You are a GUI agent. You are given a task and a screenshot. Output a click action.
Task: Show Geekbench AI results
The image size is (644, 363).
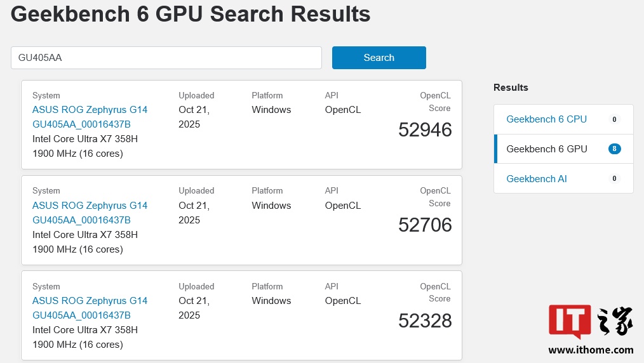536,179
